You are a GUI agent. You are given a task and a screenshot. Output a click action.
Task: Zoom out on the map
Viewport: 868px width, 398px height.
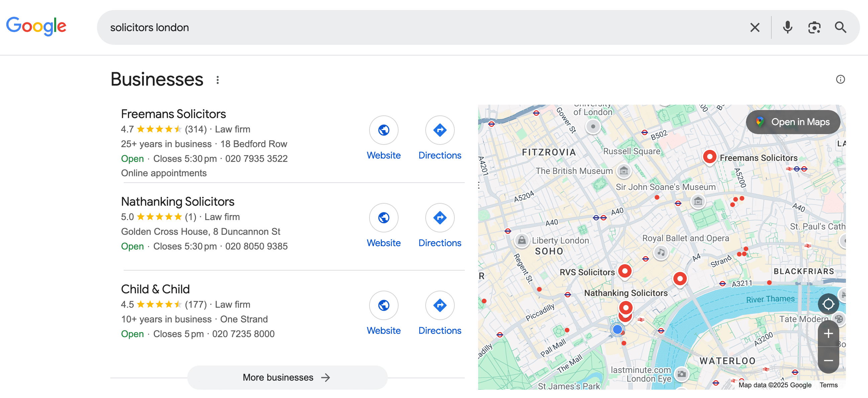pos(829,360)
